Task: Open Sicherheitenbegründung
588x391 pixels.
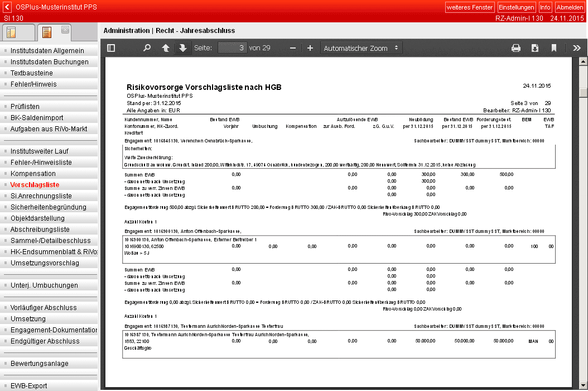Action: tap(49, 207)
